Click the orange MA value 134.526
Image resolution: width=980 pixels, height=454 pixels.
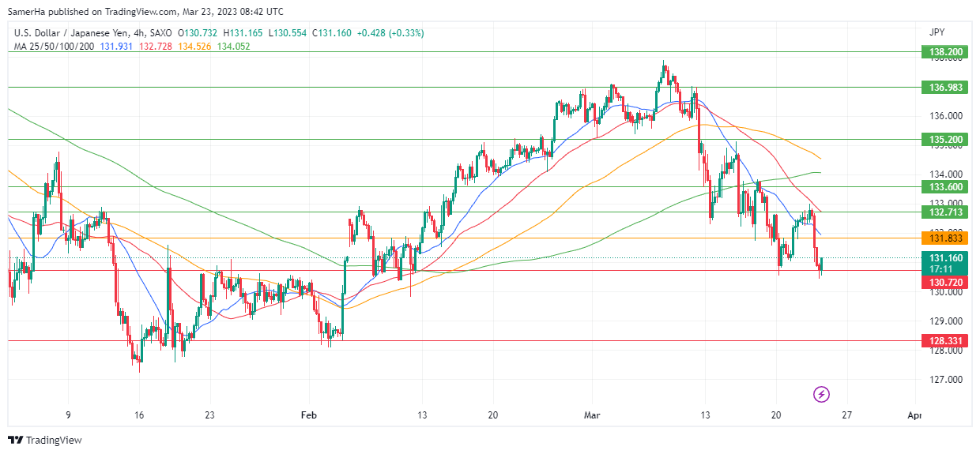click(x=195, y=47)
